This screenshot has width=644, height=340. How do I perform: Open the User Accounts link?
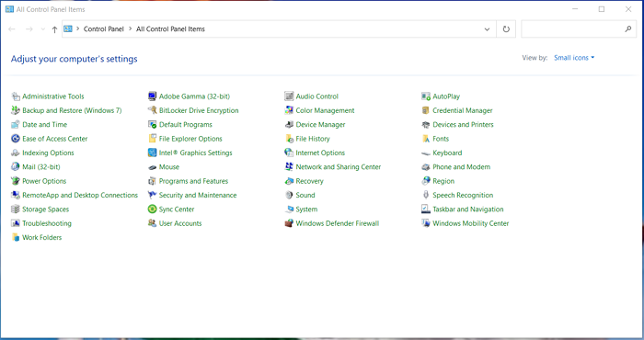point(180,223)
